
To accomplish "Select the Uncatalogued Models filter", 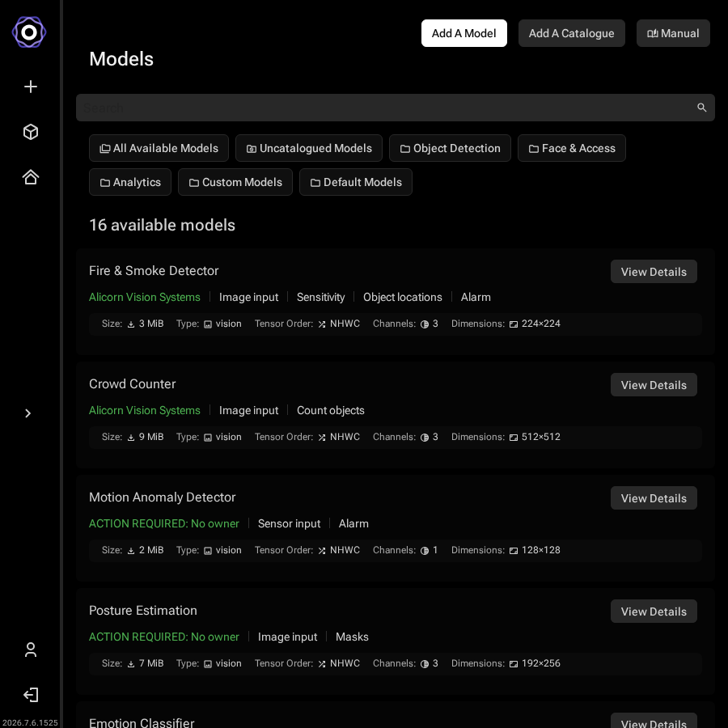I will [x=309, y=148].
